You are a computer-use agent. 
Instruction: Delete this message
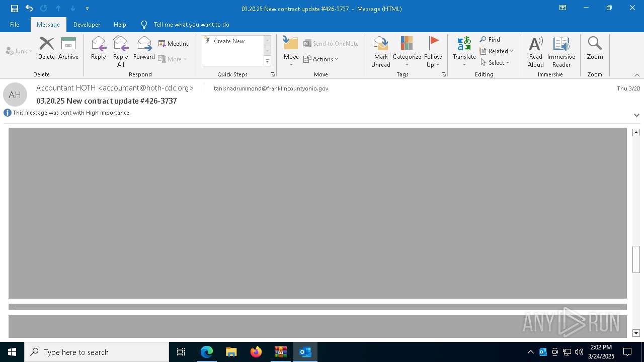click(x=46, y=48)
